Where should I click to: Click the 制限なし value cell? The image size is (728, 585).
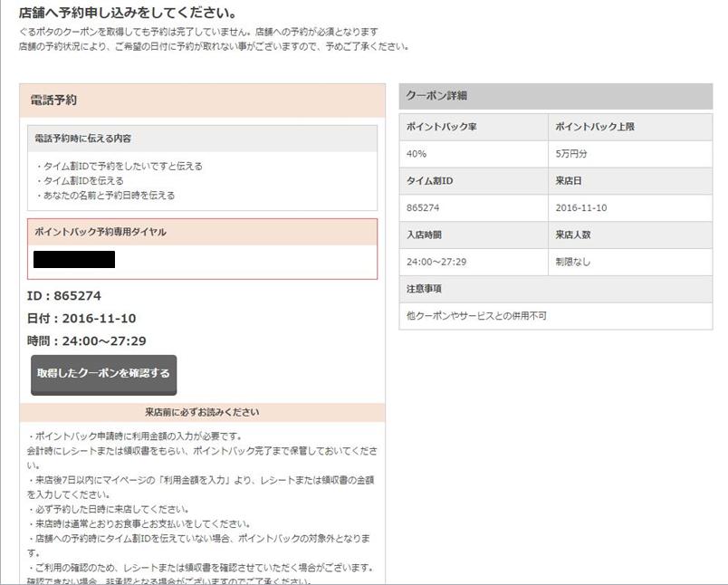point(574,263)
